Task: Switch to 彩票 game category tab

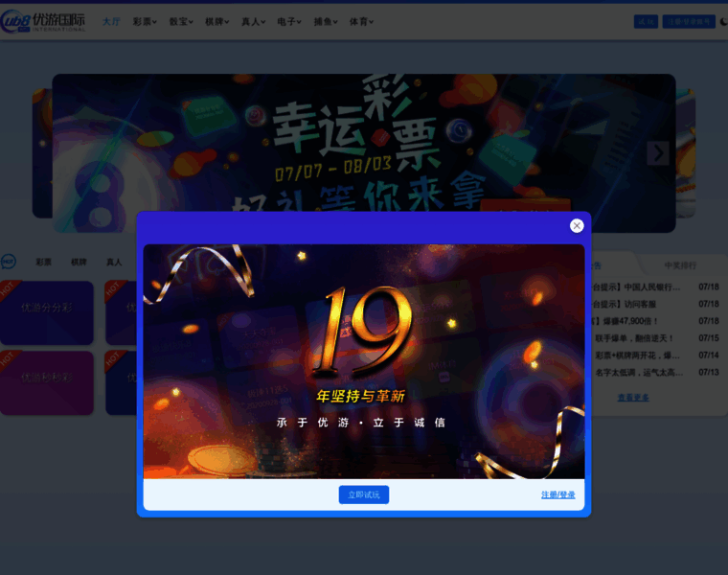Action: pos(44,262)
